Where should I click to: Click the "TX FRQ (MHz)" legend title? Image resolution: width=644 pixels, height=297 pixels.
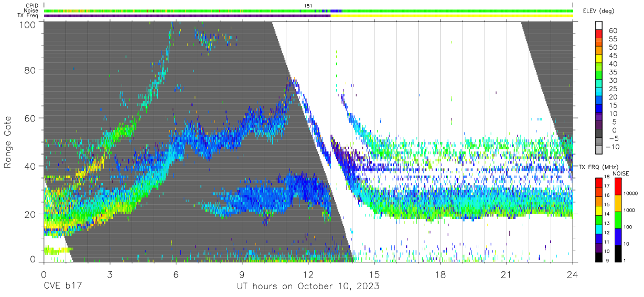599,167
